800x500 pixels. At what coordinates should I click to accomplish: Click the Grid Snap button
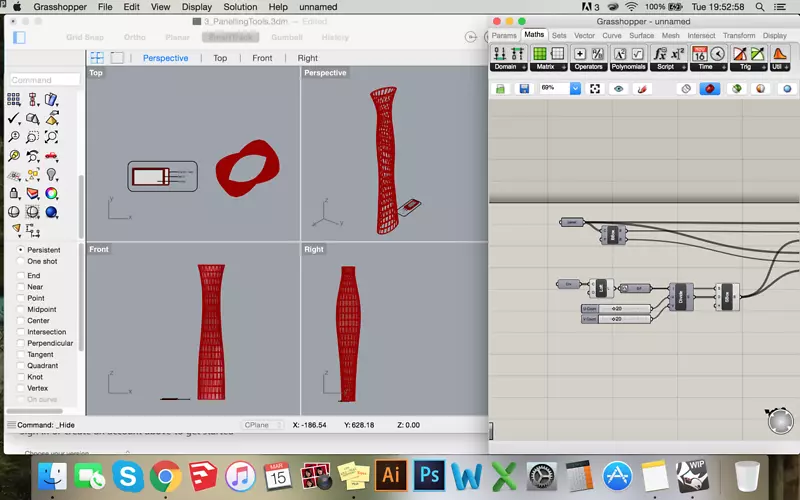84,37
